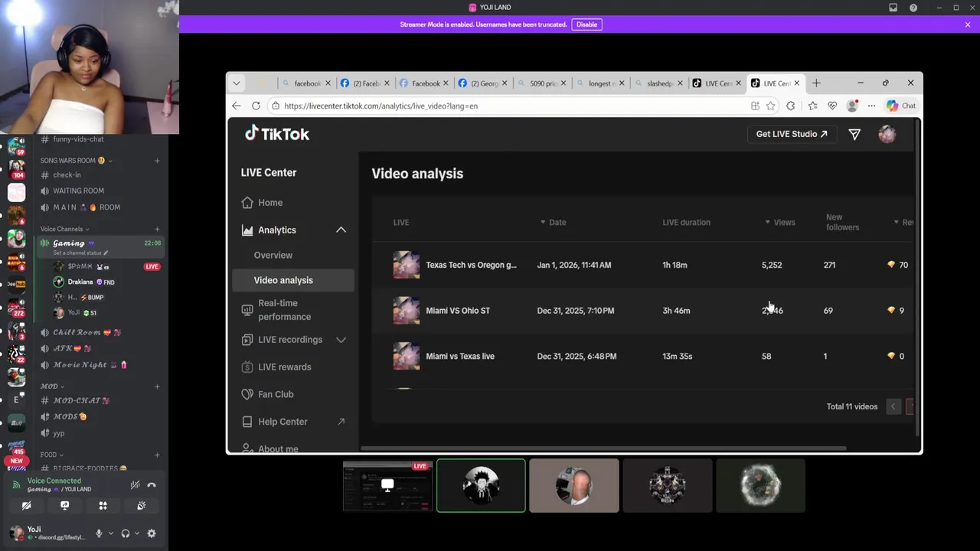The width and height of the screenshot is (980, 551).
Task: Open browser tab list dropdown arrow
Action: [x=237, y=83]
